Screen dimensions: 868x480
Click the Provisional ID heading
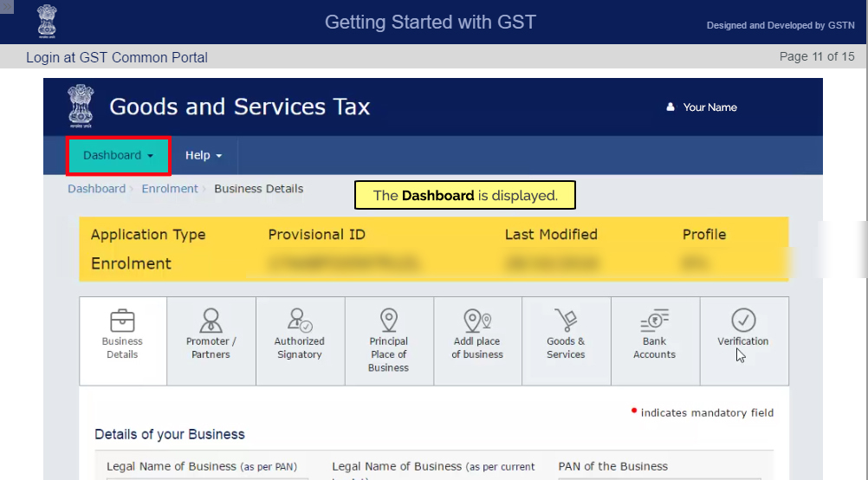point(317,235)
